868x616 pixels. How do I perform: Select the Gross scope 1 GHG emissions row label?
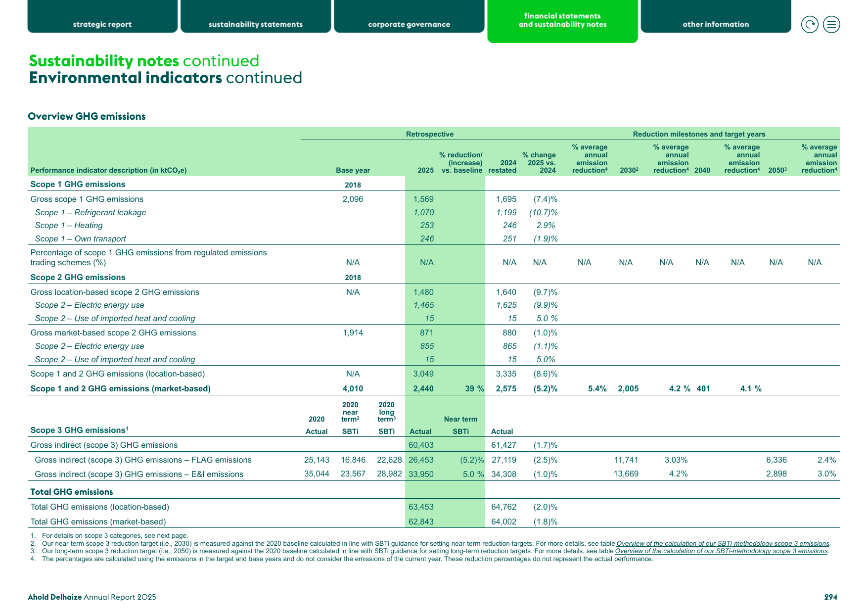click(x=87, y=199)
